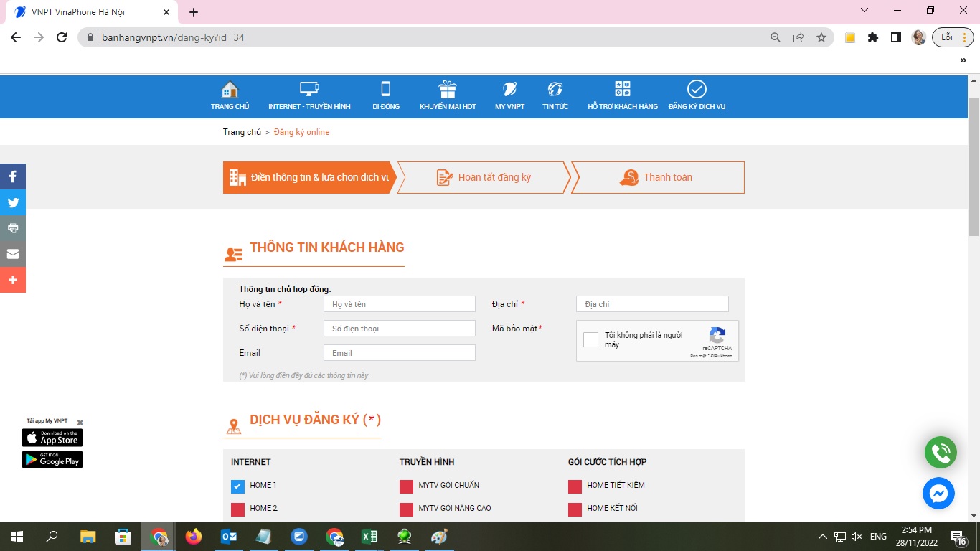The height and width of the screenshot is (551, 980).
Task: Show hidden tray icons chevron
Action: 823,537
